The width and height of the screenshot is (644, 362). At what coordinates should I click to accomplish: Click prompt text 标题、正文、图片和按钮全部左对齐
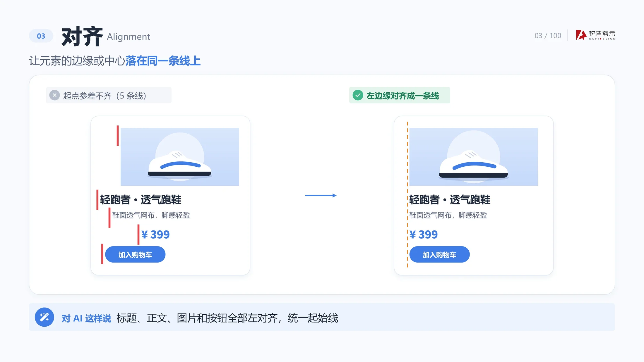[197, 318]
